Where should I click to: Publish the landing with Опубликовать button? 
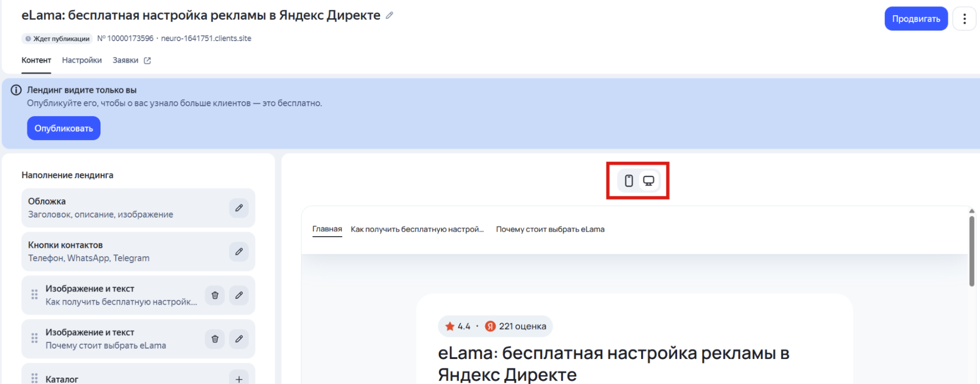click(x=64, y=128)
